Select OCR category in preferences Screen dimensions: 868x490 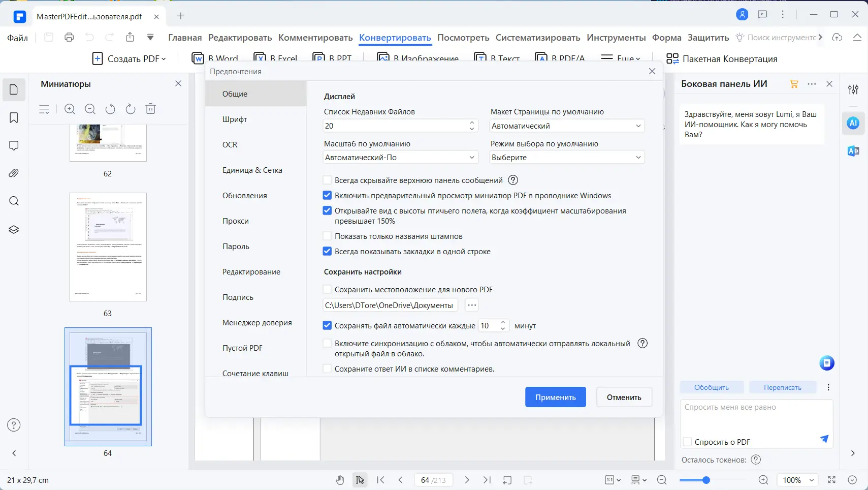tap(255, 144)
